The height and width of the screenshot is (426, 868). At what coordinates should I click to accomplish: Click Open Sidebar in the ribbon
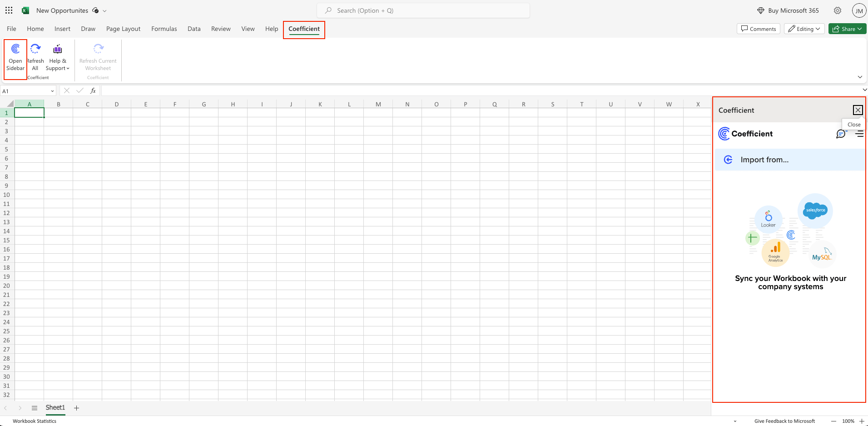(x=15, y=57)
